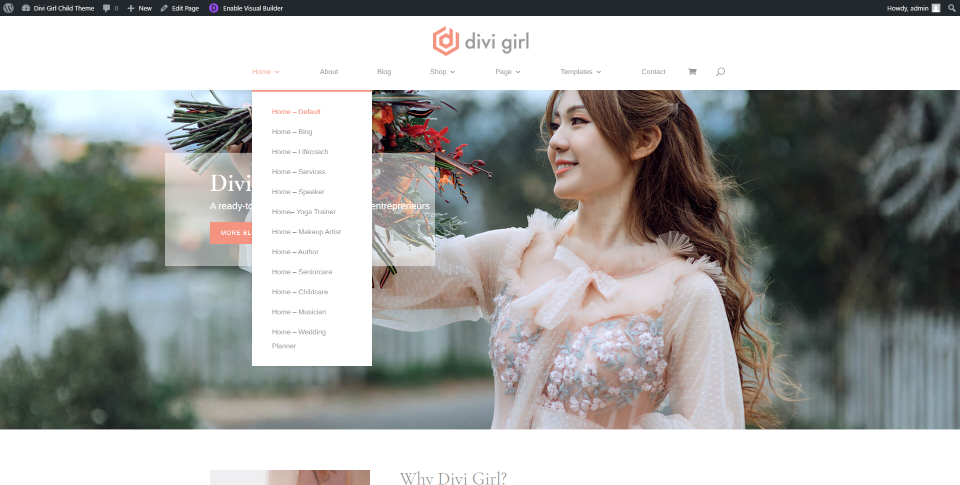Open the About page
This screenshot has width=960, height=485.
pyautogui.click(x=329, y=72)
